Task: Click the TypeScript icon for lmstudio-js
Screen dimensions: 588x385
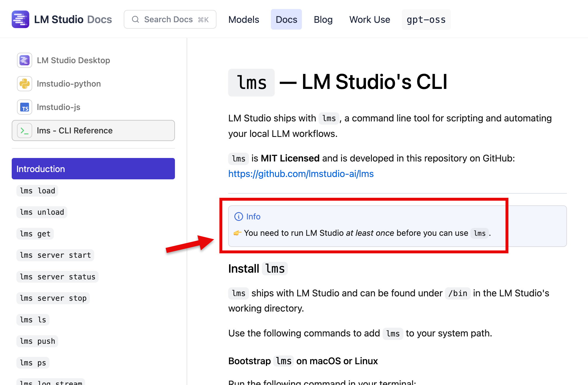Action: [x=25, y=107]
